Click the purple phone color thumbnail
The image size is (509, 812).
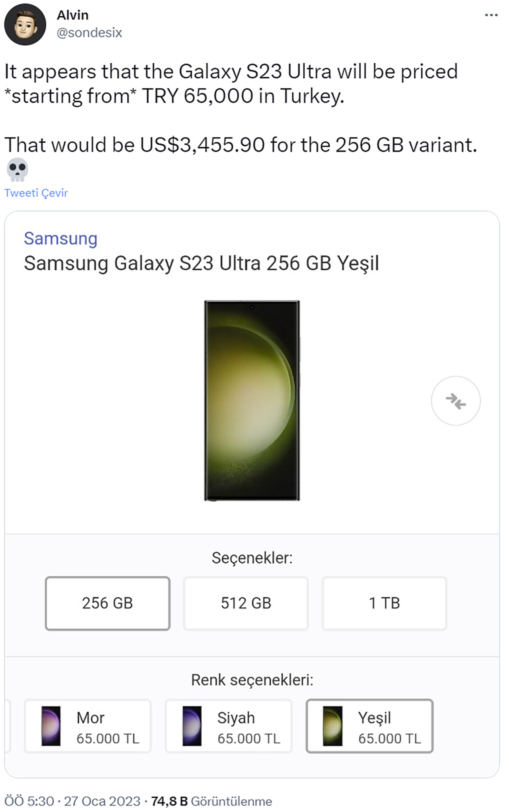(x=51, y=726)
